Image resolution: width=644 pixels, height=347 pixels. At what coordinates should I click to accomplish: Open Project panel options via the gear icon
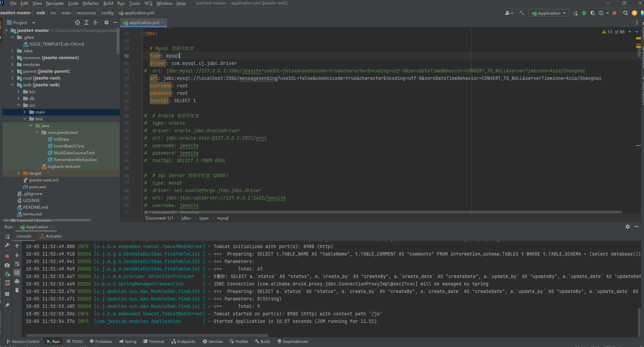[106, 22]
